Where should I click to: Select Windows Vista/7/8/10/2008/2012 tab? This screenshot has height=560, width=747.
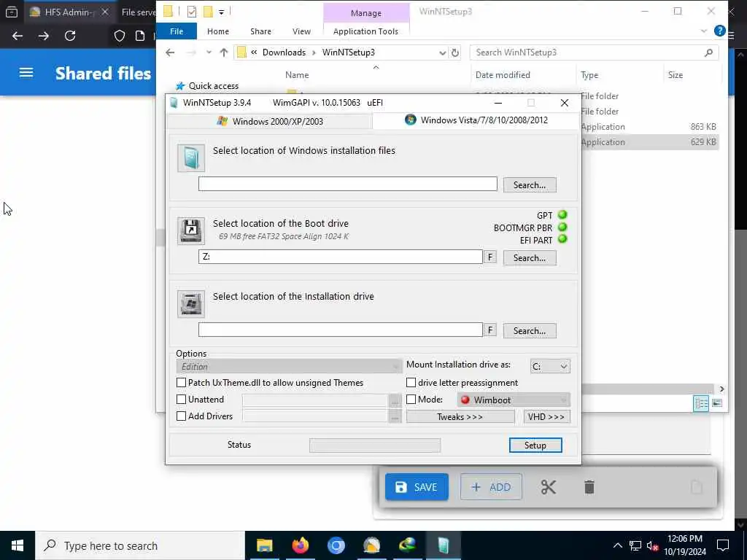[x=476, y=120]
